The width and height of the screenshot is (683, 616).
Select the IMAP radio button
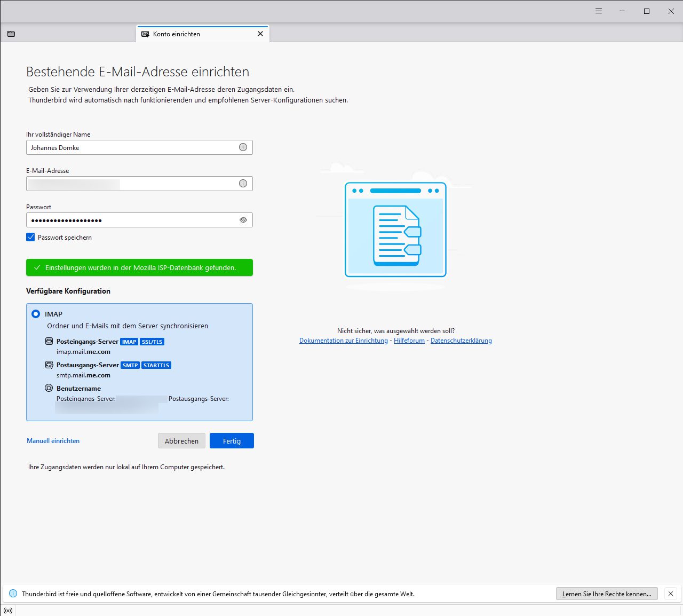[36, 314]
